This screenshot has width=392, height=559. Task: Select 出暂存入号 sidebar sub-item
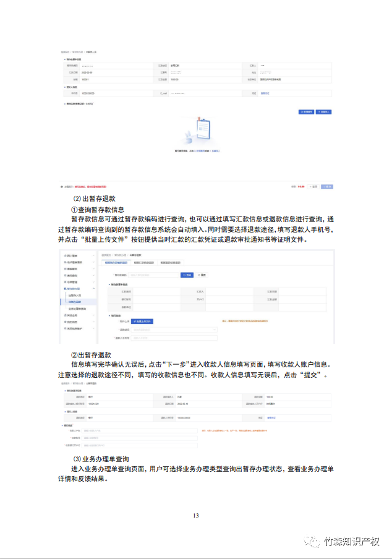coord(75,296)
